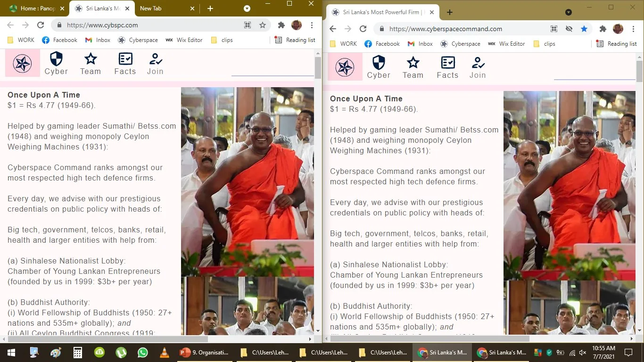Click the star logo in the right window's site header
644x362 pixels.
point(345,67)
